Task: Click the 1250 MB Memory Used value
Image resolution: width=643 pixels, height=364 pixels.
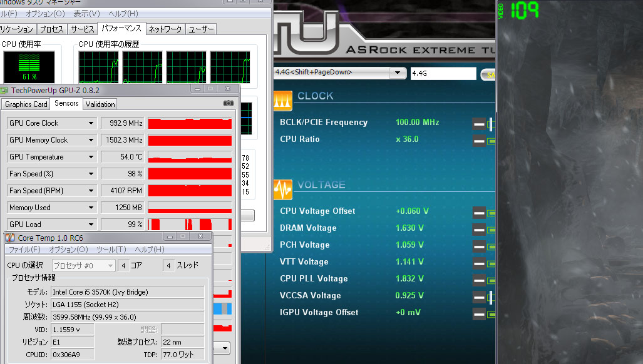Action: click(x=122, y=208)
